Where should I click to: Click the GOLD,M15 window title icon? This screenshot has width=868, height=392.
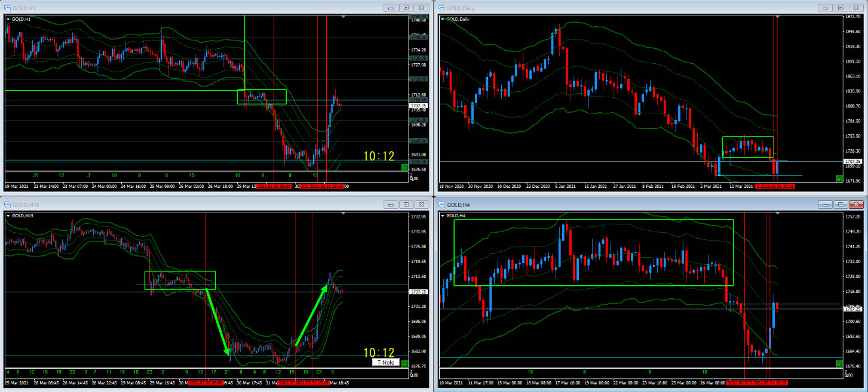[8, 204]
